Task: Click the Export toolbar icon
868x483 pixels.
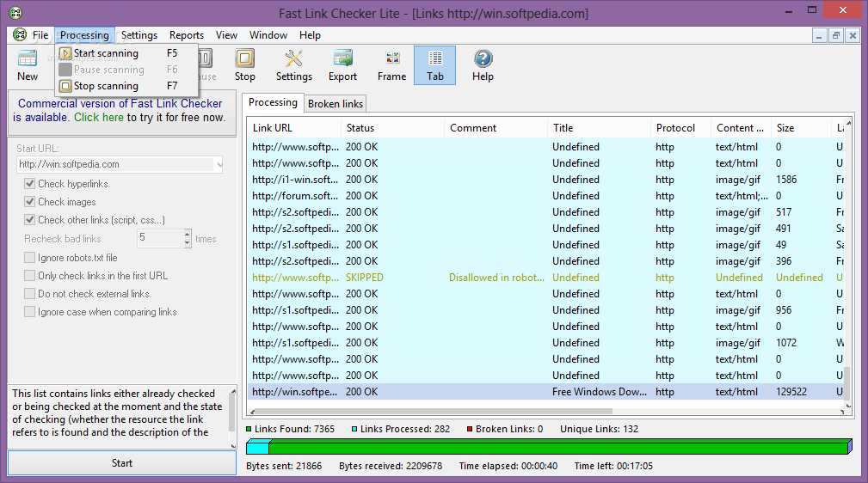Action: click(x=342, y=65)
